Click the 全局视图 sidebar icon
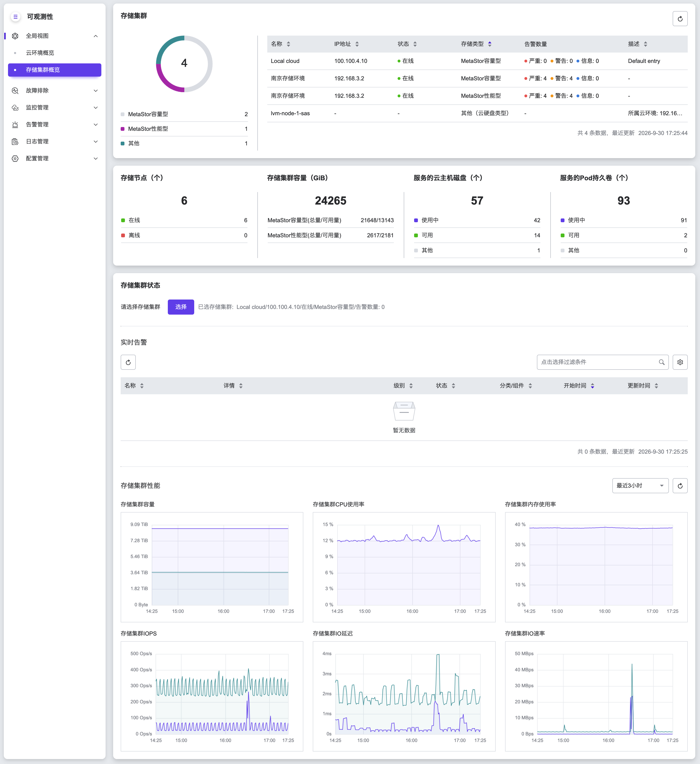 click(15, 36)
